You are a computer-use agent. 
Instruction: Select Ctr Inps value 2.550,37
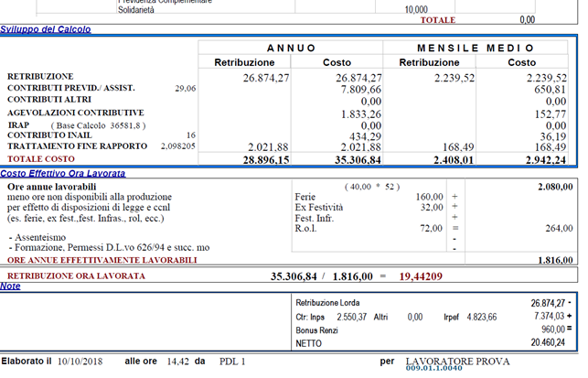[352, 318]
